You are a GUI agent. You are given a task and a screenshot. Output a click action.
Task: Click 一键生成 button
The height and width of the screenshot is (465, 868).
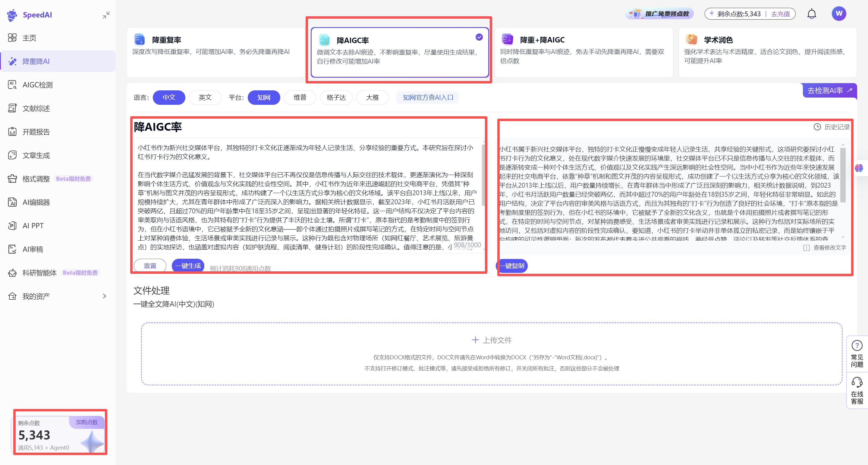point(188,266)
